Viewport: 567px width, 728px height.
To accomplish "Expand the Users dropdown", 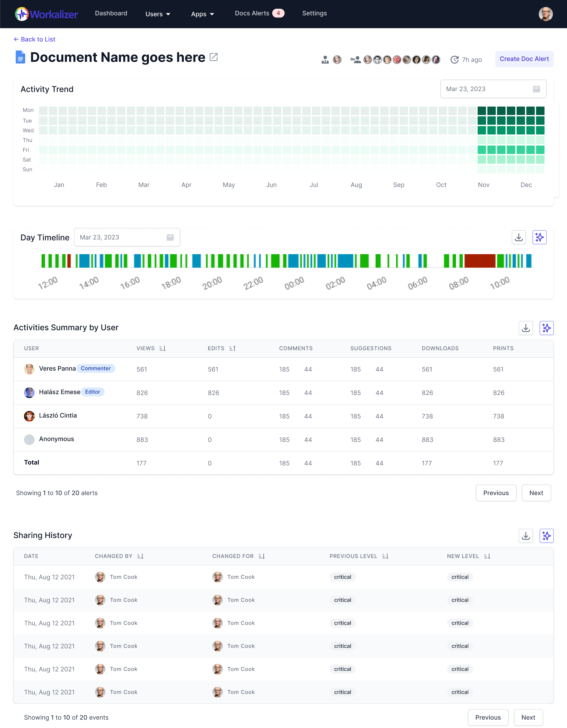I will click(x=158, y=14).
